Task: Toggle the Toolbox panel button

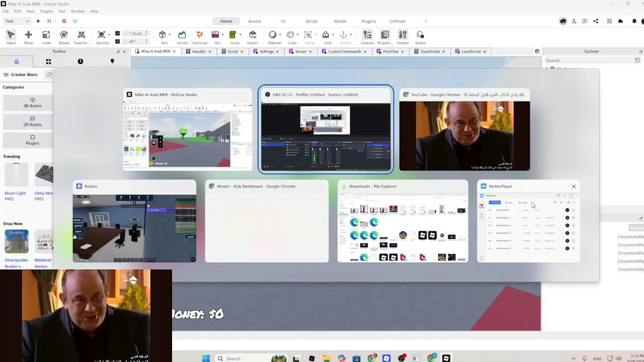Action: click(403, 37)
